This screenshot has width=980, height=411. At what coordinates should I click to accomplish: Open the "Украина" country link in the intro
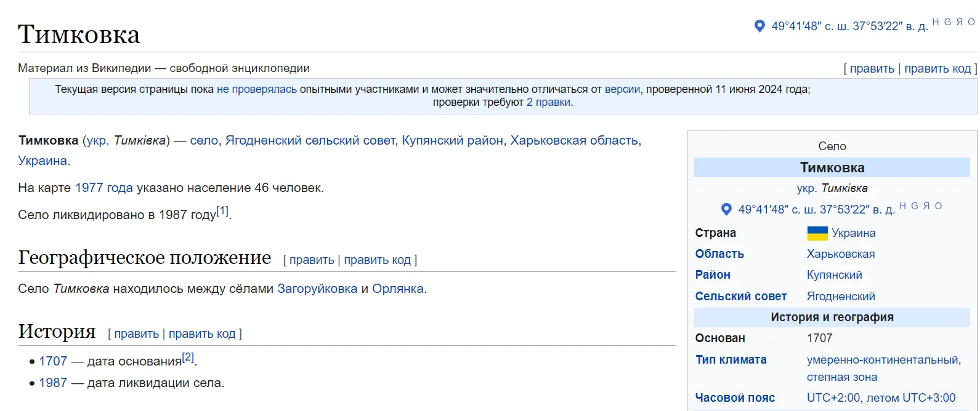[43, 160]
